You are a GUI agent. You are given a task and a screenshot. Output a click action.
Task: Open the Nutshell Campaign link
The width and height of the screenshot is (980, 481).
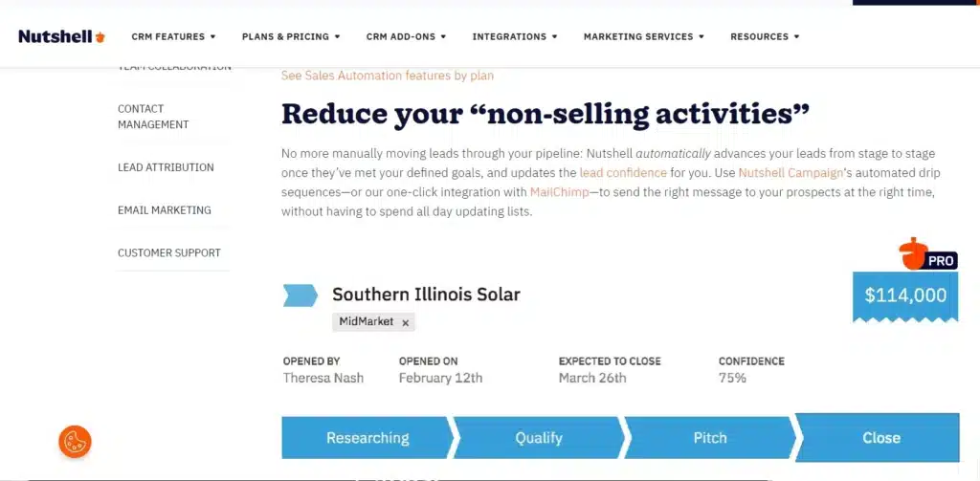click(x=791, y=173)
